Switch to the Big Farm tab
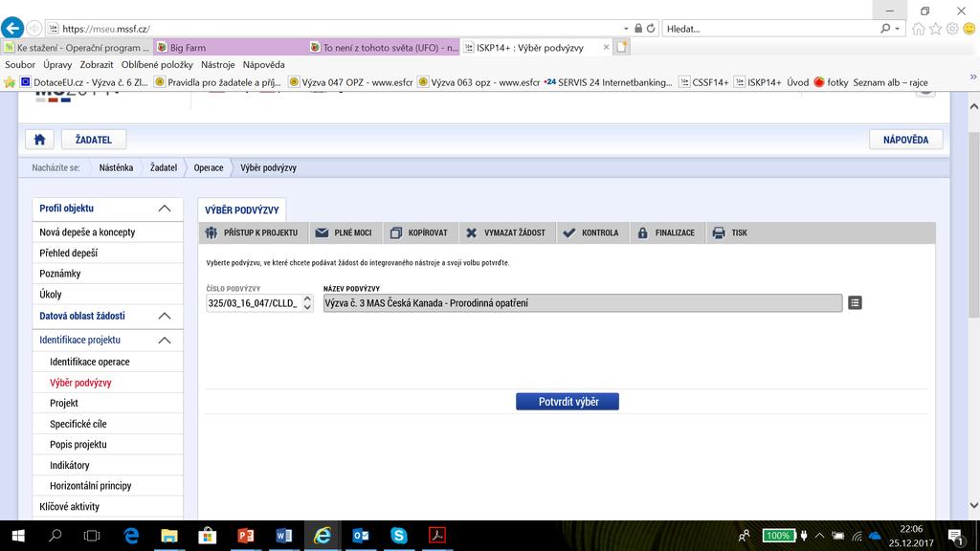Screen dimensions: 980x551 coord(230,48)
